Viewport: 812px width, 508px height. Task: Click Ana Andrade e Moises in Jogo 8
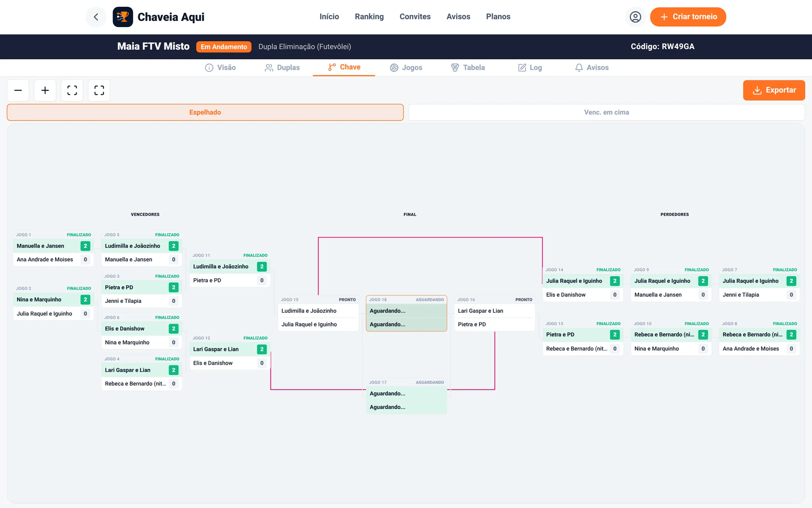point(759,348)
